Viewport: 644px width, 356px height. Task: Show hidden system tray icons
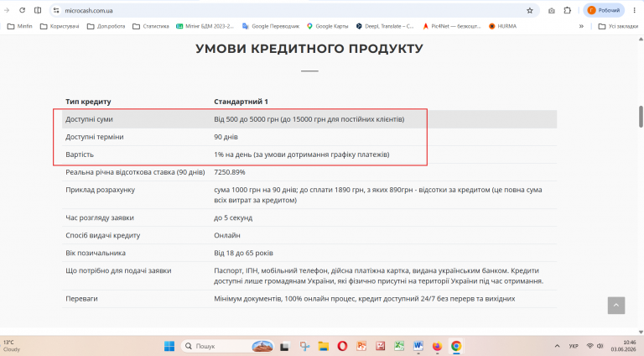(557, 346)
